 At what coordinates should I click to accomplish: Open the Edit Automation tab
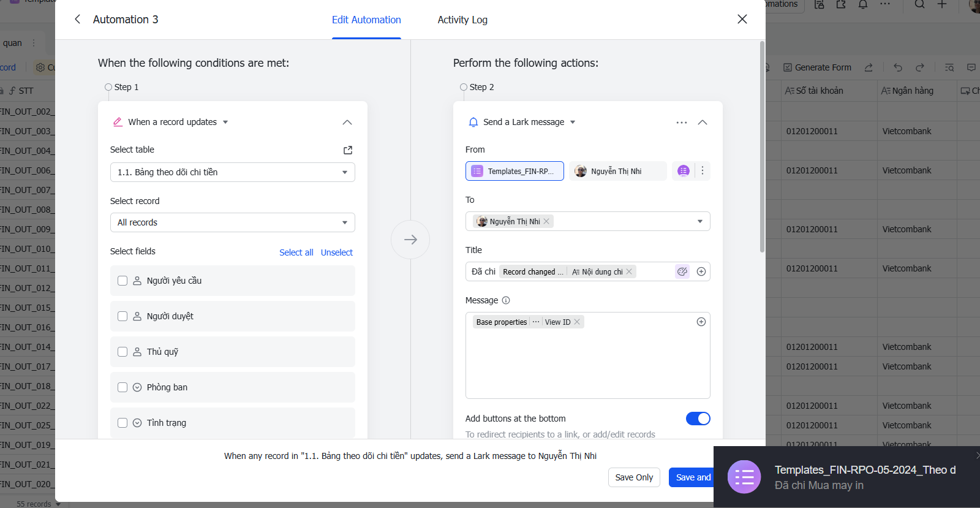[x=366, y=20]
